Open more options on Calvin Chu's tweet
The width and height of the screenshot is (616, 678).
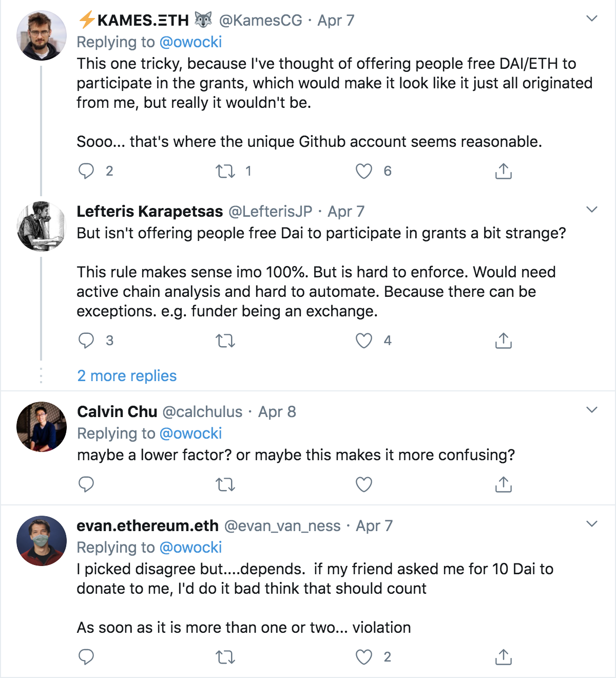click(592, 410)
